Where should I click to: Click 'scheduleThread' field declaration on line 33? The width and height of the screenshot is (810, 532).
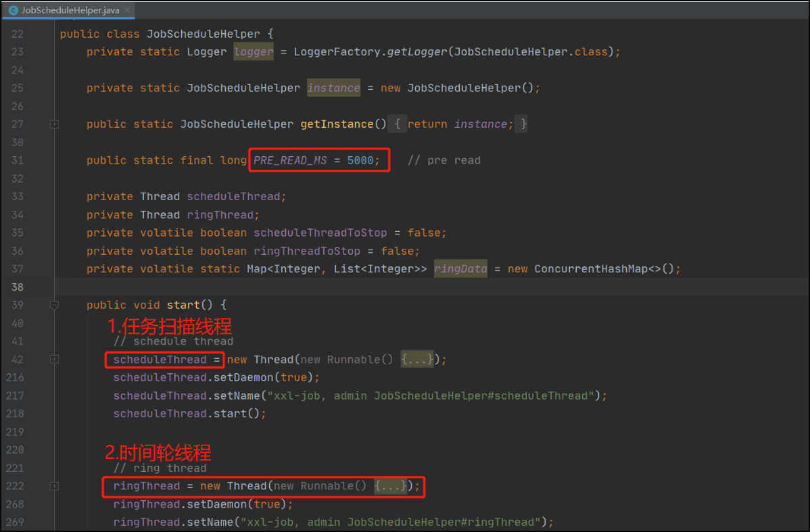point(233,197)
